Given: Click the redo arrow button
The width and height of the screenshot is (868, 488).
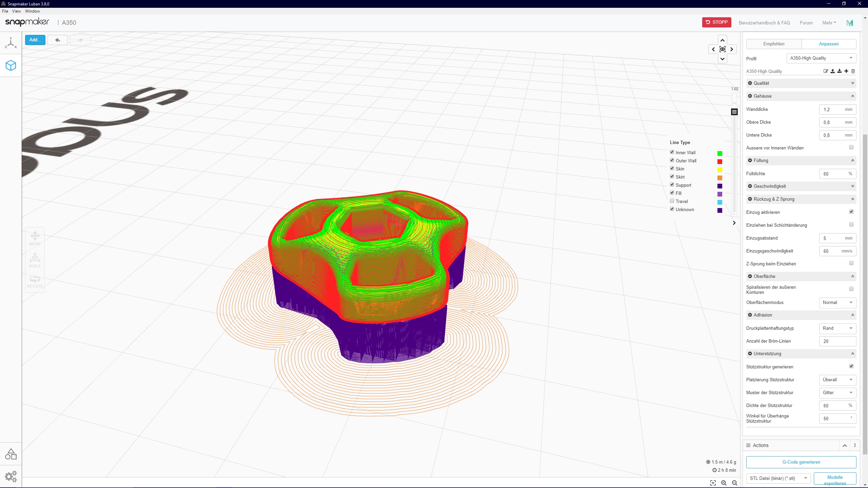Looking at the screenshot, I should click(x=80, y=40).
